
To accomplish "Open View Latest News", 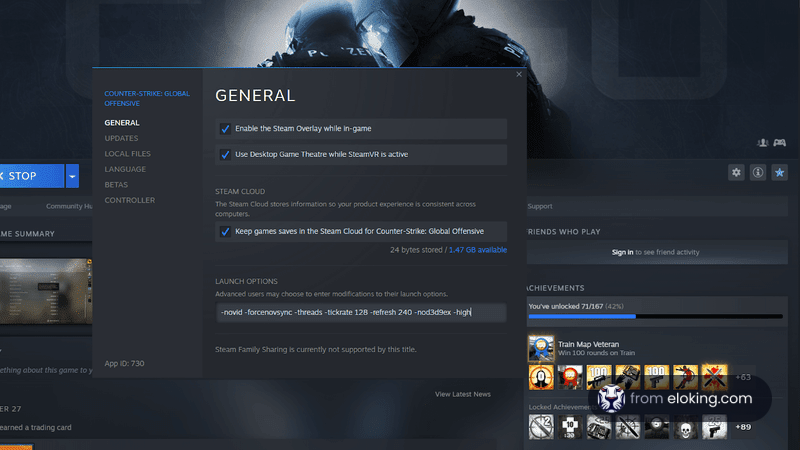I will point(463,394).
